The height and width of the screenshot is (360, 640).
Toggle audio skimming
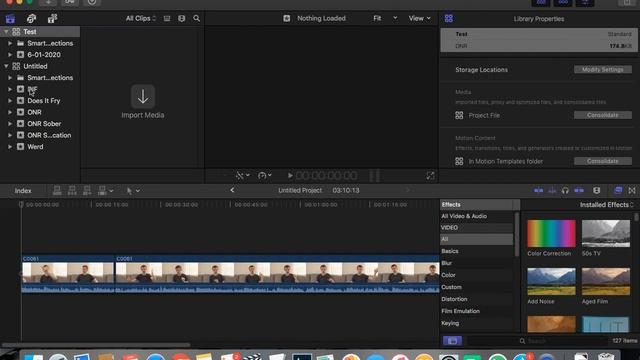552,190
